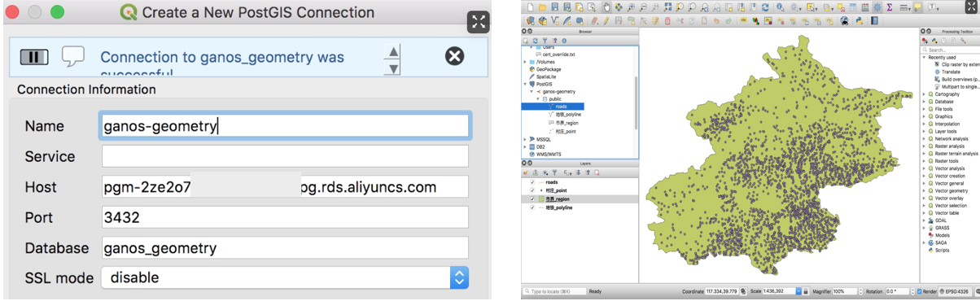Choose the Zoom Out magnifier tool
The height and width of the screenshot is (301, 980).
click(x=643, y=7)
